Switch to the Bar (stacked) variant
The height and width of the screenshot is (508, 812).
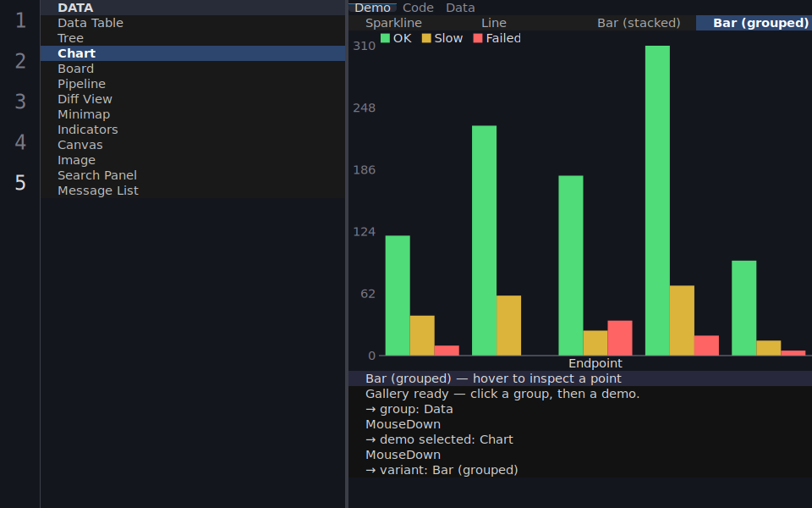coord(639,23)
